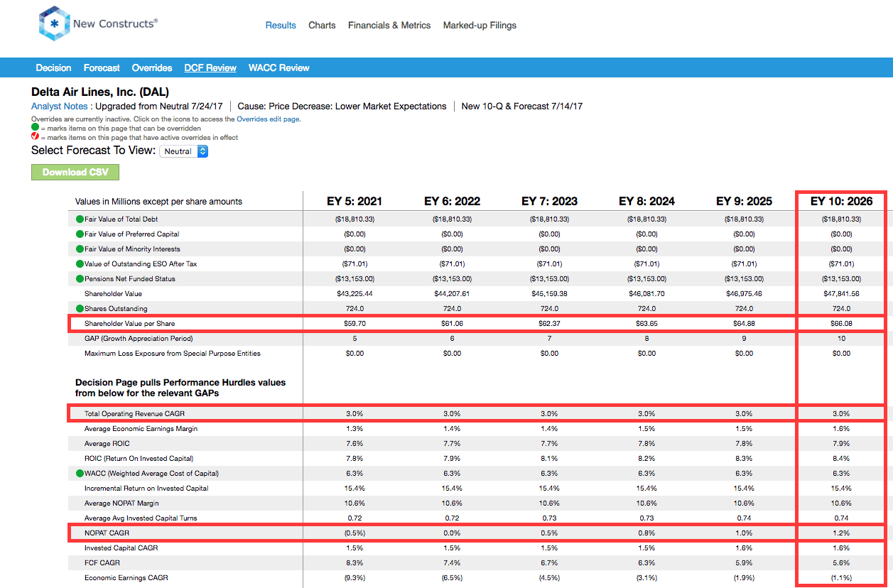Click green override dot beside Fair Value of Preferred Capital

(80, 234)
